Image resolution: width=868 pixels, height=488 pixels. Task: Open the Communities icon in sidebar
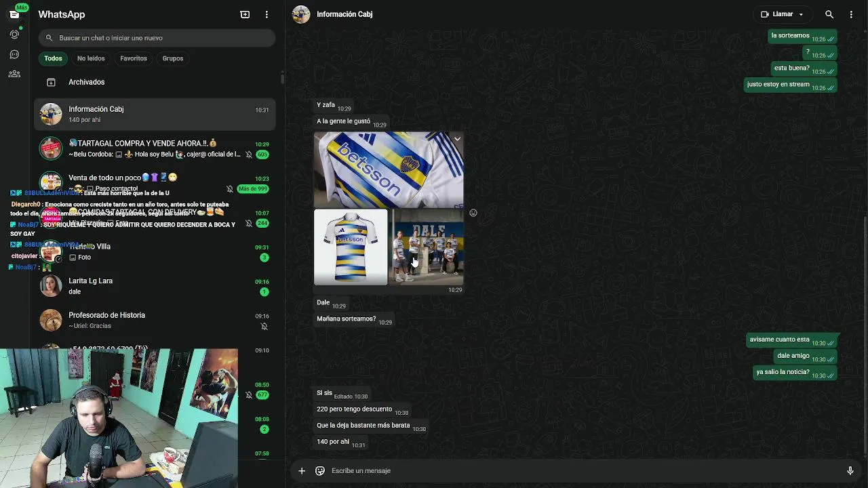click(14, 74)
